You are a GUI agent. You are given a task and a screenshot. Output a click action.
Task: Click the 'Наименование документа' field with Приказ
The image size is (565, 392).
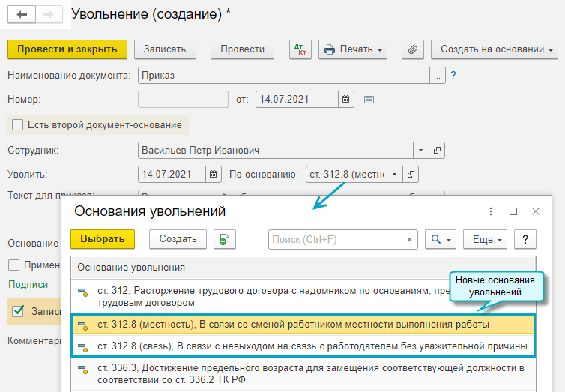(283, 75)
